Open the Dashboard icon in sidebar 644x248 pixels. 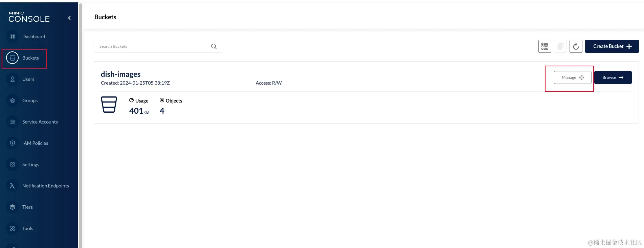tap(13, 37)
